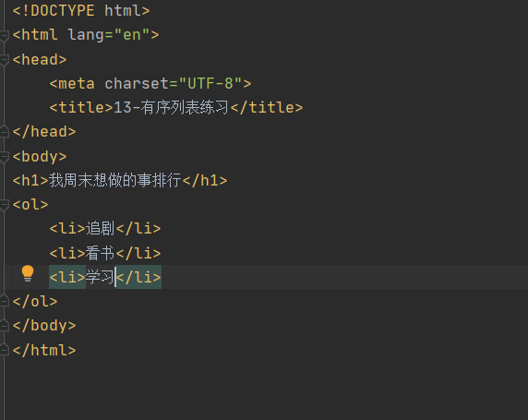Click the opening <h1> tag
Image resolution: width=528 pixels, height=420 pixels.
point(30,181)
